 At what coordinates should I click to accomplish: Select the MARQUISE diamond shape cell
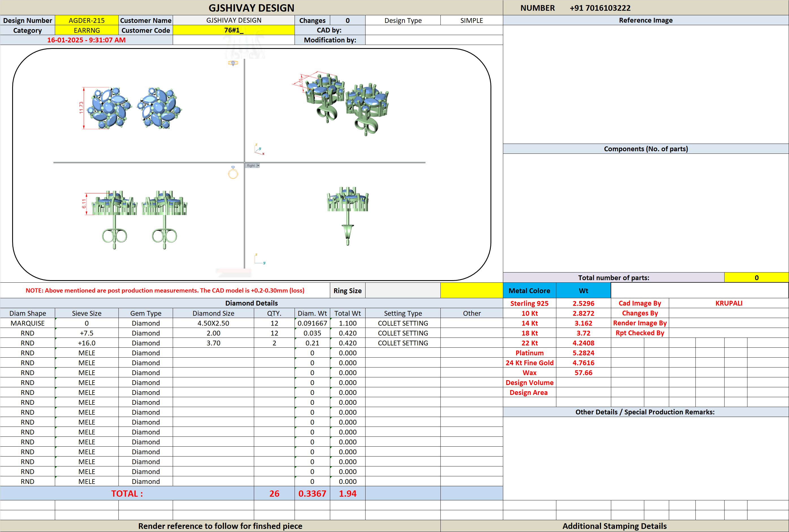[27, 323]
